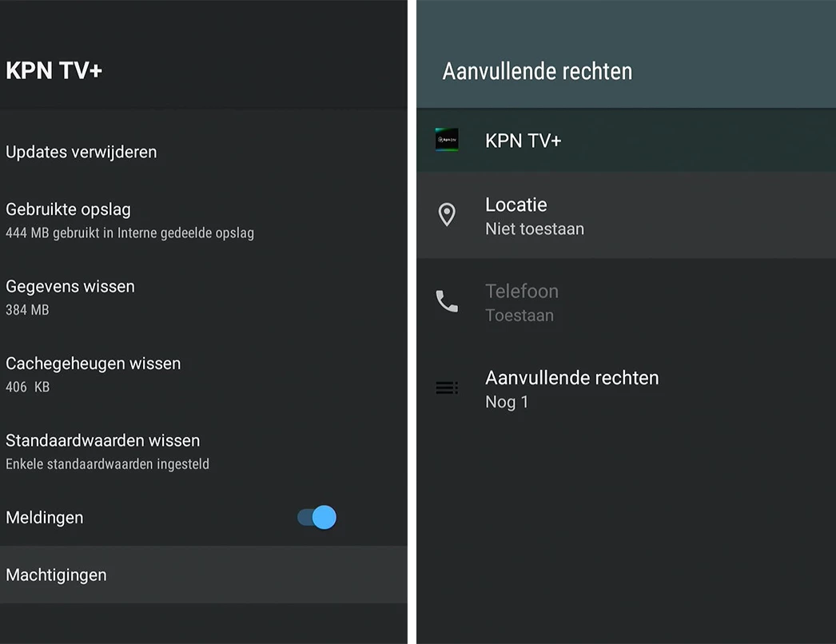
Task: Select the KPN TV+ app row
Action: point(626,140)
